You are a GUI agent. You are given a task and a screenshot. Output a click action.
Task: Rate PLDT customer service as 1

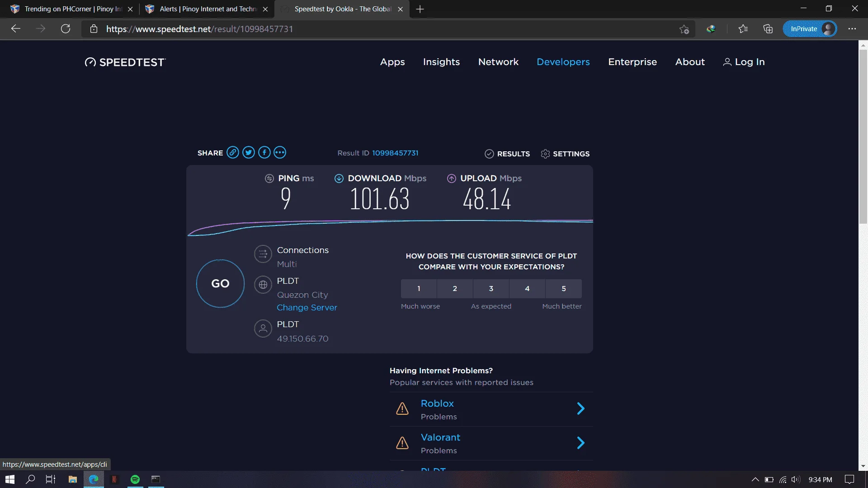pyautogui.click(x=419, y=289)
